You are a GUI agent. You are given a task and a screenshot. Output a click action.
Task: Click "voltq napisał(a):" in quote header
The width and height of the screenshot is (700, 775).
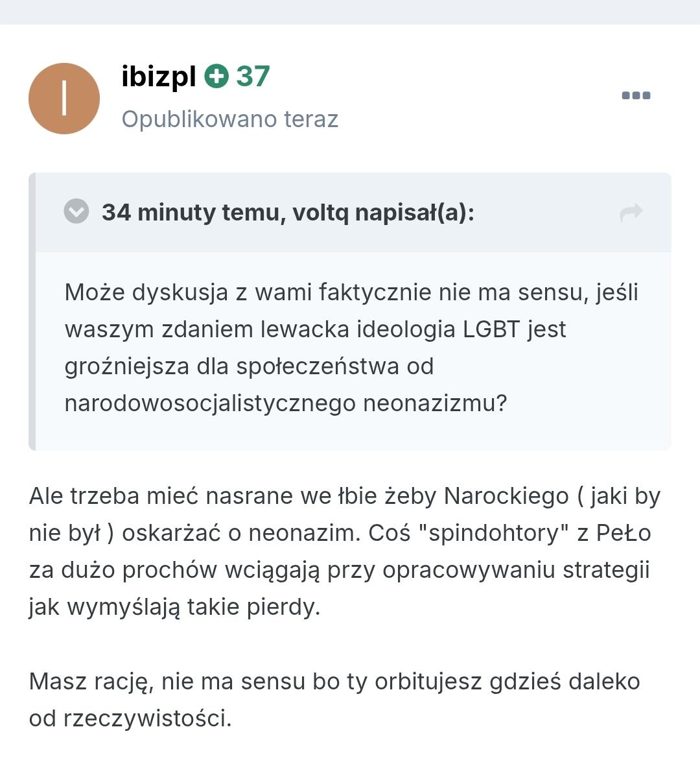384,212
